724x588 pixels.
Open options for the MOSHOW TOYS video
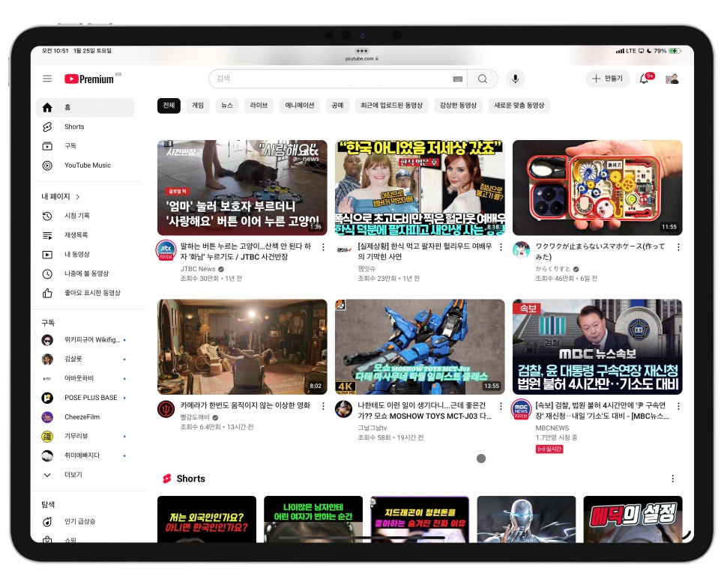501,406
